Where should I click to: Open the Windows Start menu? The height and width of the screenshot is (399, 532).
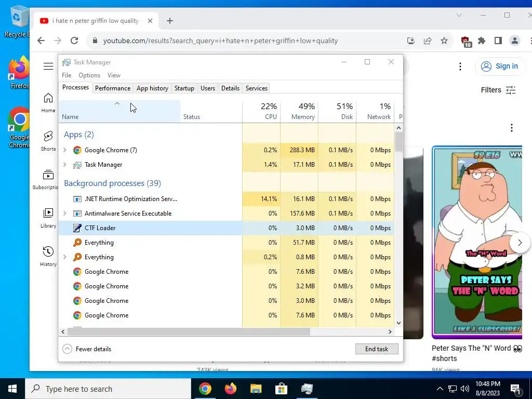(12, 389)
